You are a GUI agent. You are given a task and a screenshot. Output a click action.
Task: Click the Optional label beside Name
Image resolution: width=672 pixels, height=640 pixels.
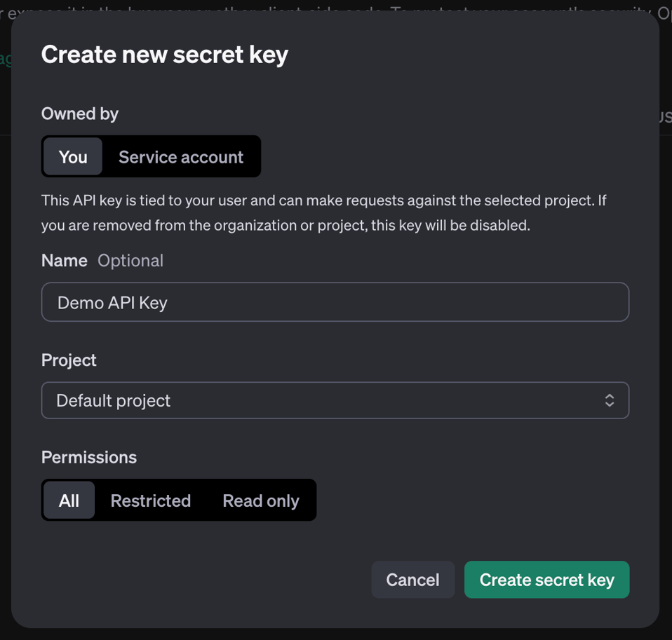point(130,260)
